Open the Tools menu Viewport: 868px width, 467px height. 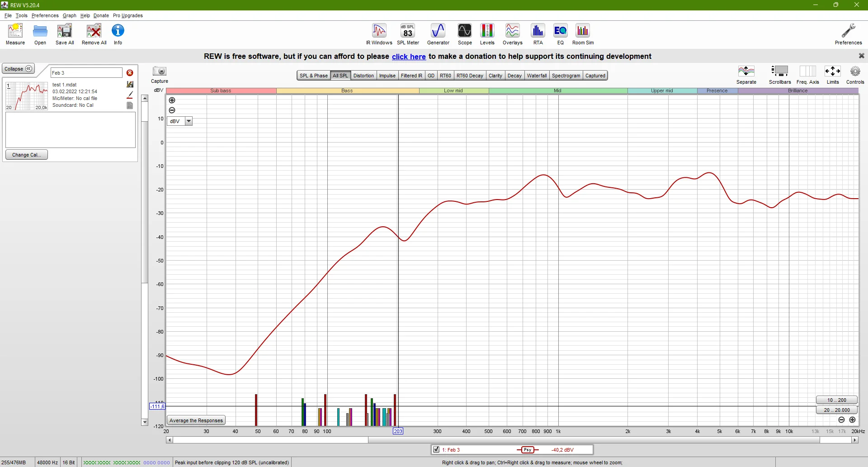21,15
